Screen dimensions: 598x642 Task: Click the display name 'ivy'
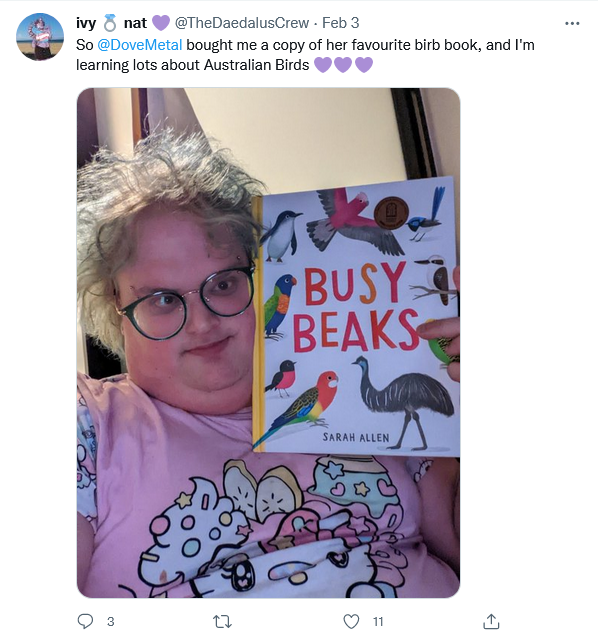click(x=86, y=23)
